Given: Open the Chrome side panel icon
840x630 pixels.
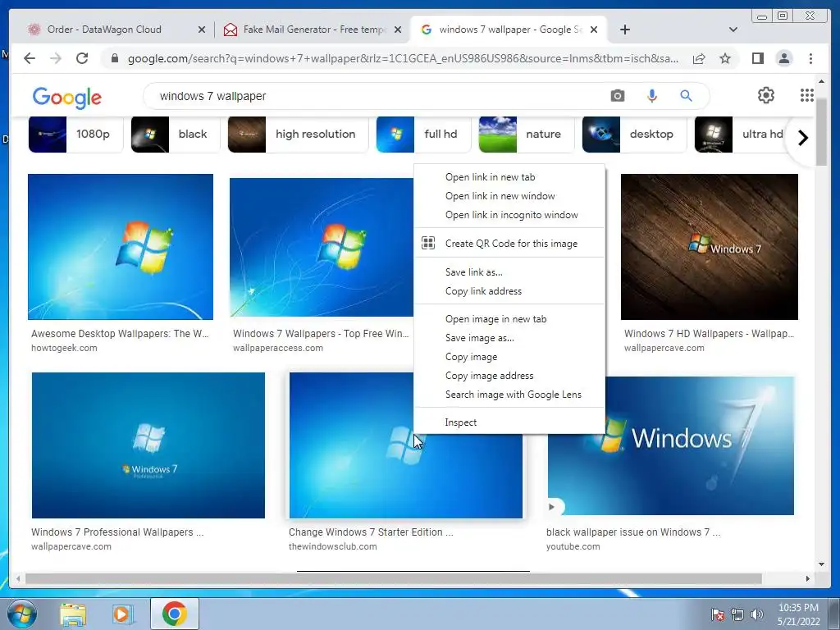Looking at the screenshot, I should [x=757, y=58].
